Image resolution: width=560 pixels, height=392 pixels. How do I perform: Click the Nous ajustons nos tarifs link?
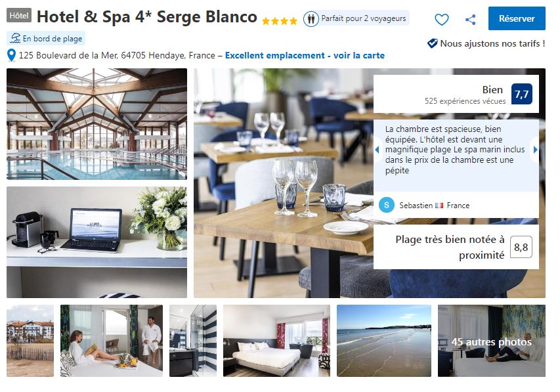click(492, 43)
